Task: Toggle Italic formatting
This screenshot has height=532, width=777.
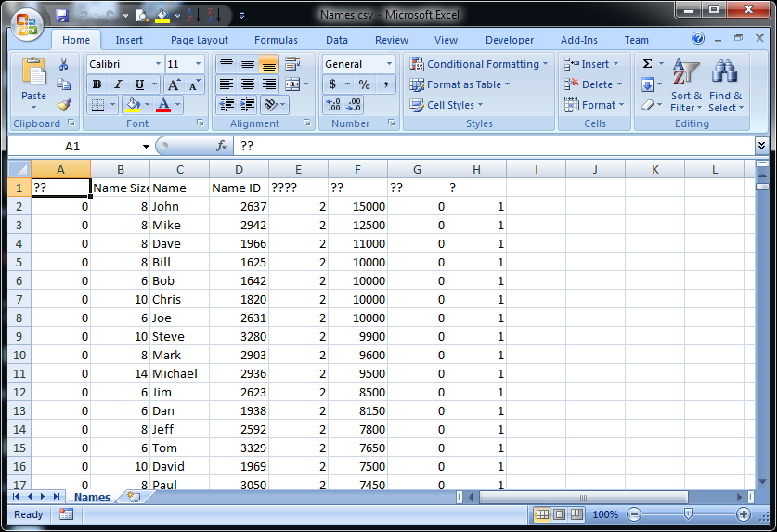Action: pos(118,84)
